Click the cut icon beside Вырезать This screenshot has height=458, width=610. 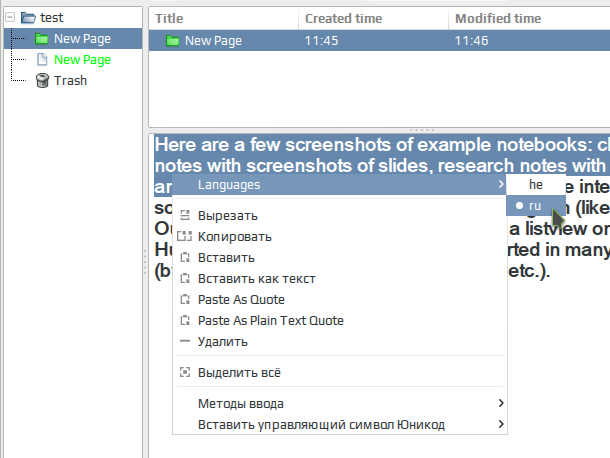point(184,215)
